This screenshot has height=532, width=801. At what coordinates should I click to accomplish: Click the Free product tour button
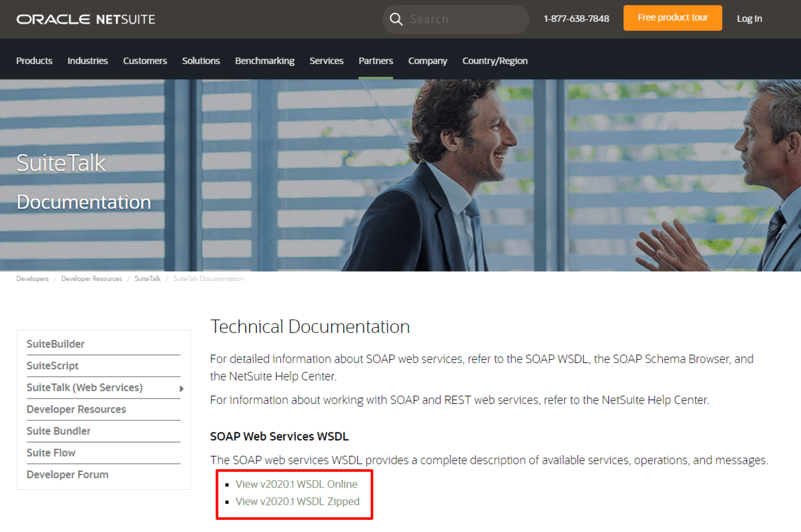pos(672,18)
